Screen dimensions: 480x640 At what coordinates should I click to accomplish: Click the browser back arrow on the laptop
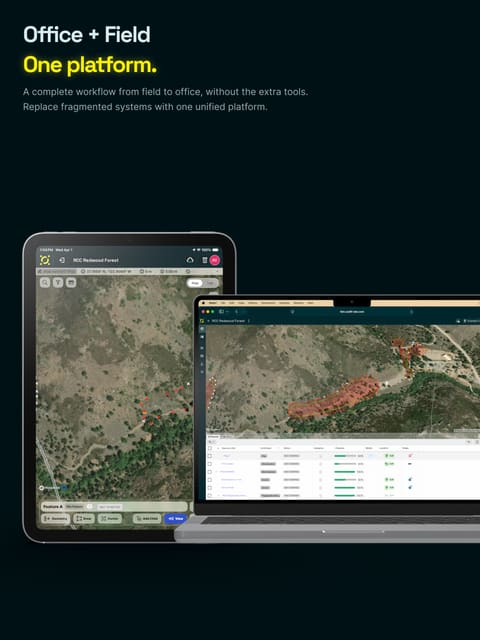click(236, 311)
